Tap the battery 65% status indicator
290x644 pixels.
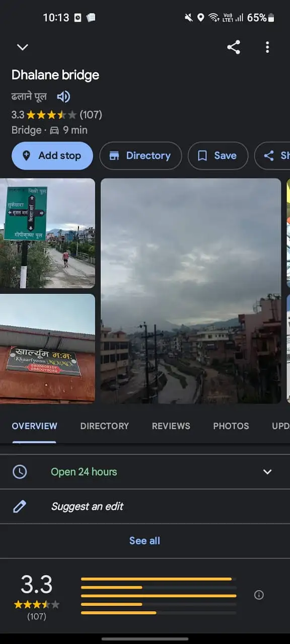click(261, 18)
